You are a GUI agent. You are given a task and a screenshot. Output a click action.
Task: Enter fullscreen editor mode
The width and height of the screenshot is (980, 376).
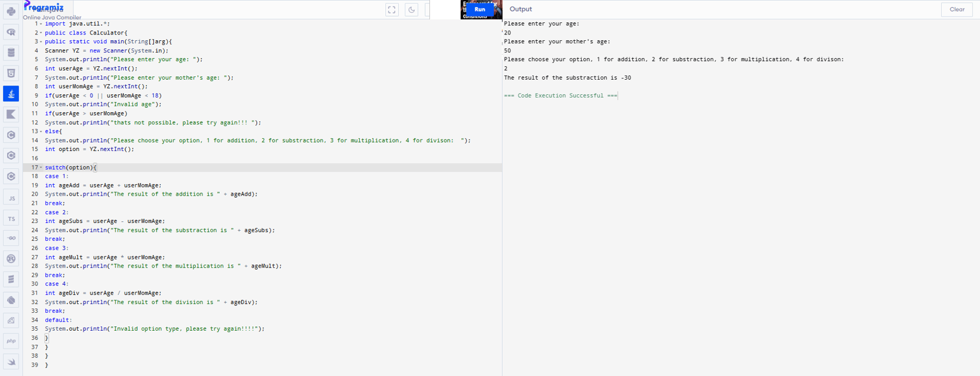(392, 10)
